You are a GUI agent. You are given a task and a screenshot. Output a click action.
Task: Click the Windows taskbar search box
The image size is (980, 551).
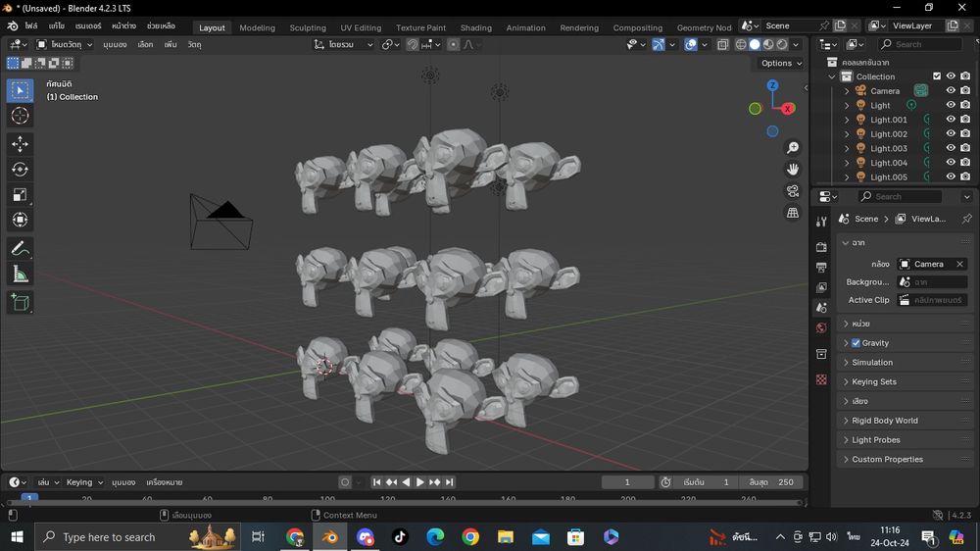pos(109,537)
